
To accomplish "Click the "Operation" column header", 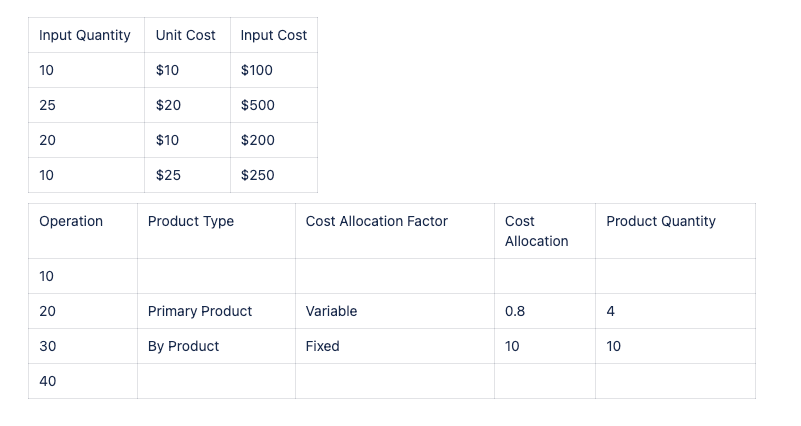I will 71,221.
